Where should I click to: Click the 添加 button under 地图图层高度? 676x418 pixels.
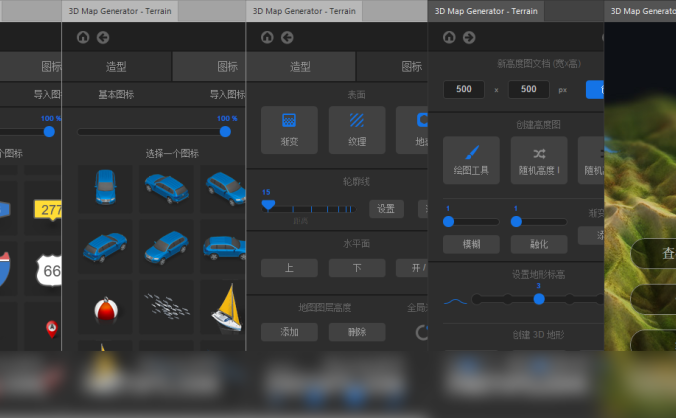click(x=289, y=332)
